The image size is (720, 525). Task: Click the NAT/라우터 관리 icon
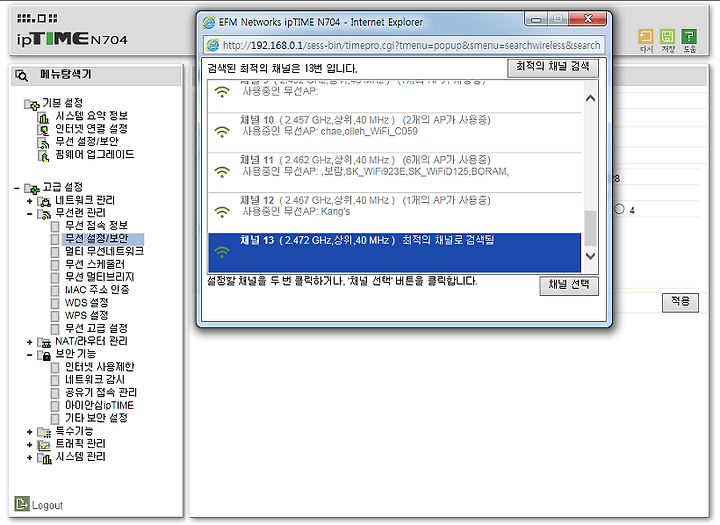click(x=44, y=343)
